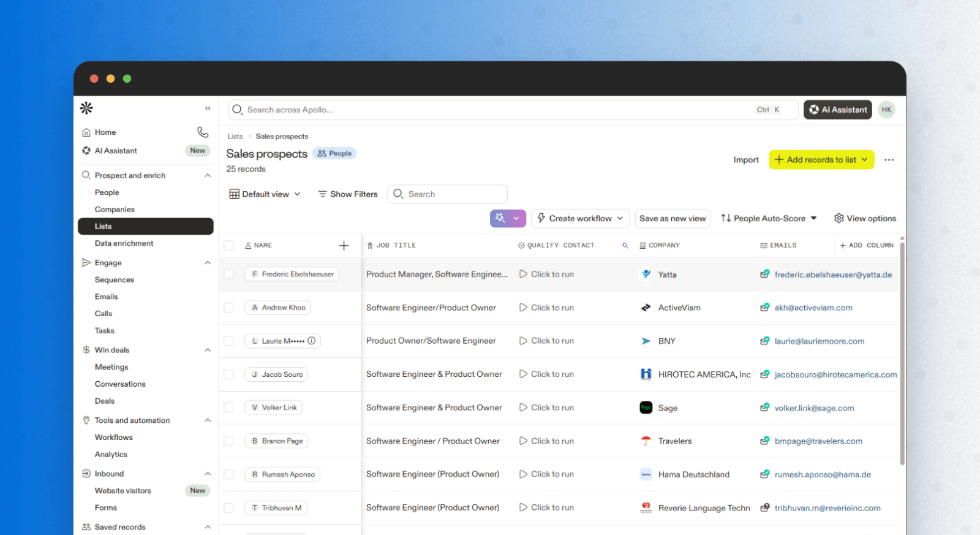This screenshot has width=980, height=535.
Task: Click the Import button
Action: pyautogui.click(x=745, y=160)
